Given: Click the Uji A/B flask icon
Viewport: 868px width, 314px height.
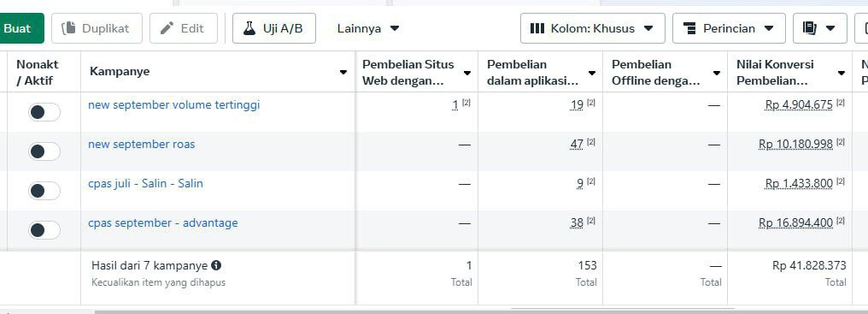Looking at the screenshot, I should click(x=249, y=28).
